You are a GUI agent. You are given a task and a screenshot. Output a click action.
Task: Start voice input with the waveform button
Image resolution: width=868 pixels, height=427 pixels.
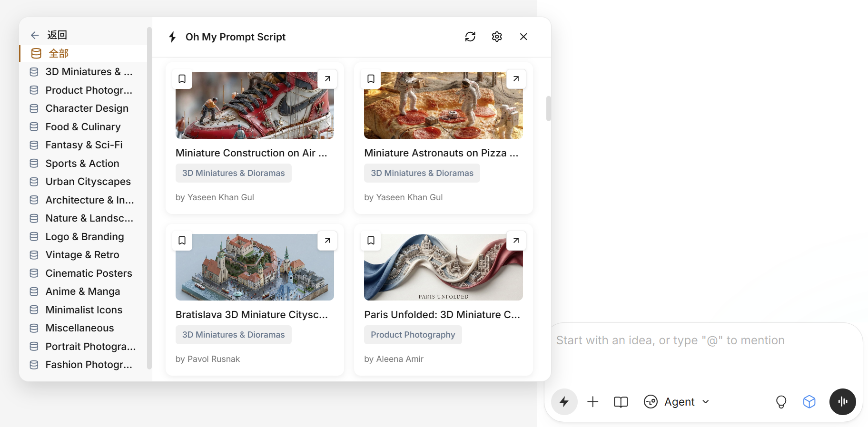[842, 402]
